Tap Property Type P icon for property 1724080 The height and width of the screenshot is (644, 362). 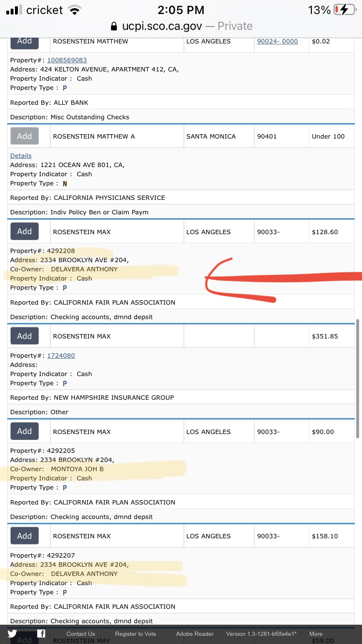(x=65, y=383)
